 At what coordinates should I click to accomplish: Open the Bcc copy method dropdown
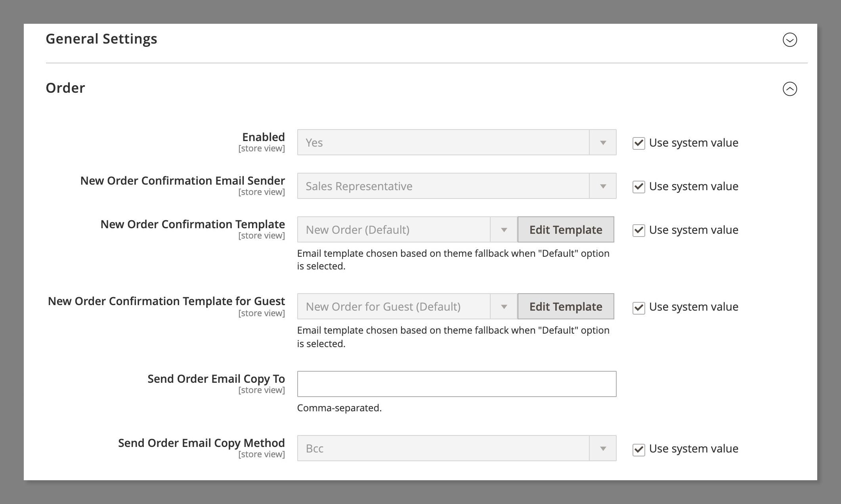click(x=443, y=449)
